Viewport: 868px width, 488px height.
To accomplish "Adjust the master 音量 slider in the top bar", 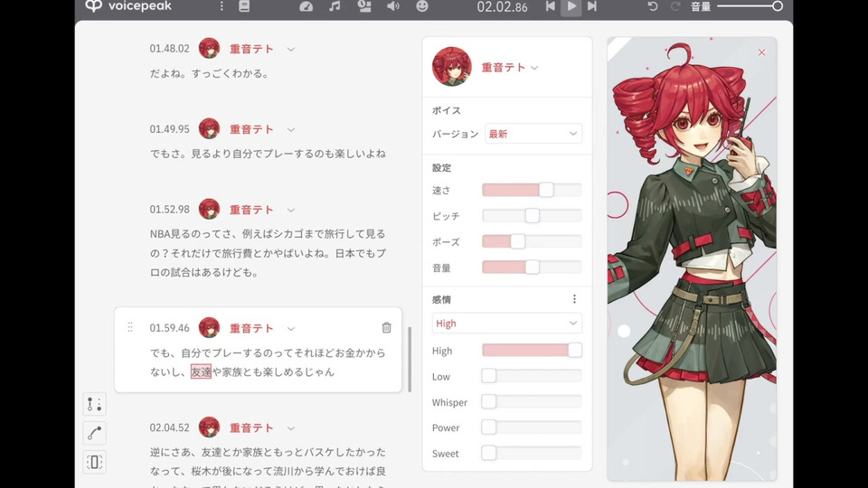I will 750,6.
